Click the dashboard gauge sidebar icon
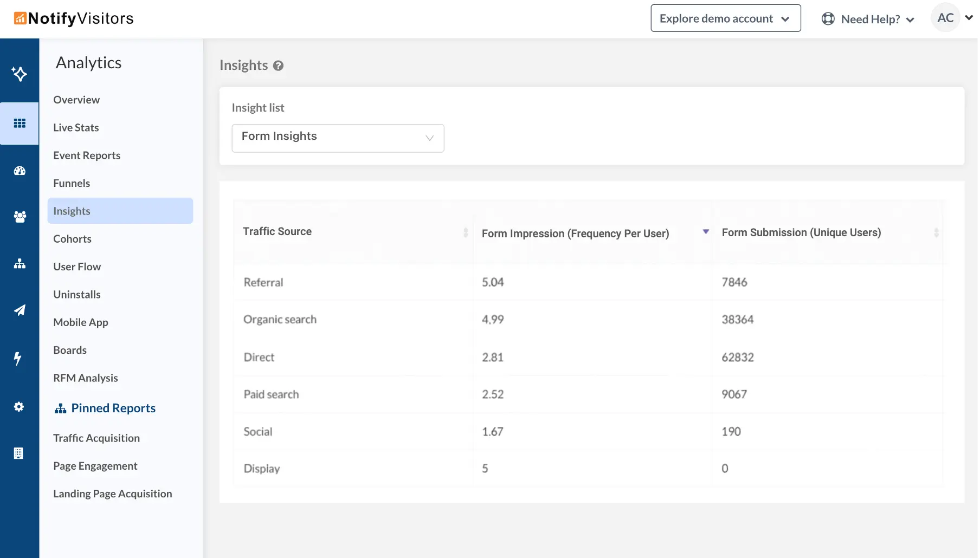Viewport: 980px width, 558px height. [x=20, y=171]
